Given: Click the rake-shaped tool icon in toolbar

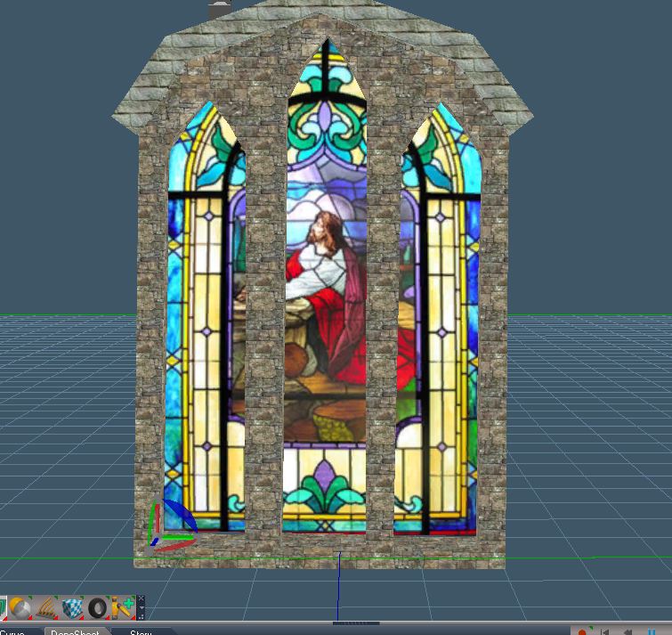Looking at the screenshot, I should [46, 607].
